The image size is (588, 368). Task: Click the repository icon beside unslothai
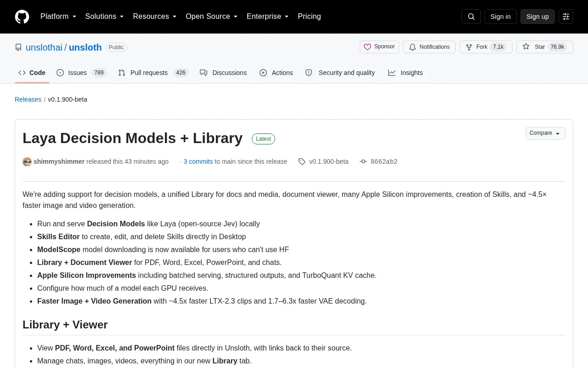(x=18, y=47)
